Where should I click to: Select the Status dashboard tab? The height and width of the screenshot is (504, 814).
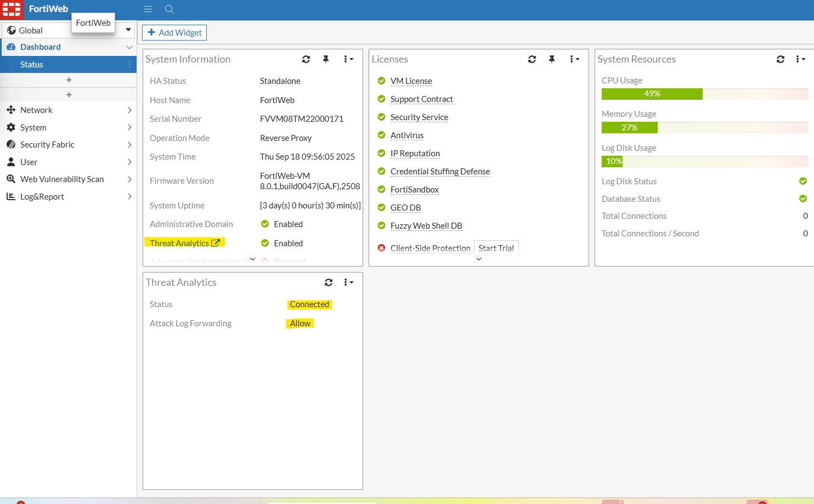tap(68, 64)
